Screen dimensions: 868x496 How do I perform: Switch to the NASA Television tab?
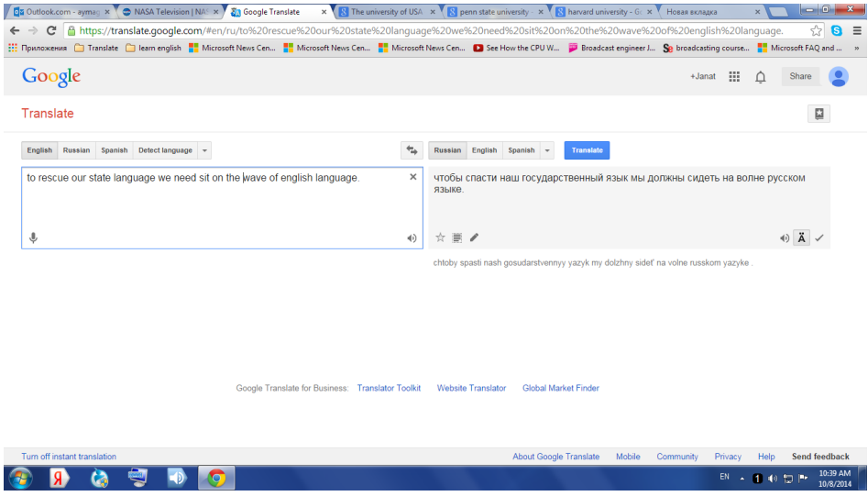pos(170,12)
